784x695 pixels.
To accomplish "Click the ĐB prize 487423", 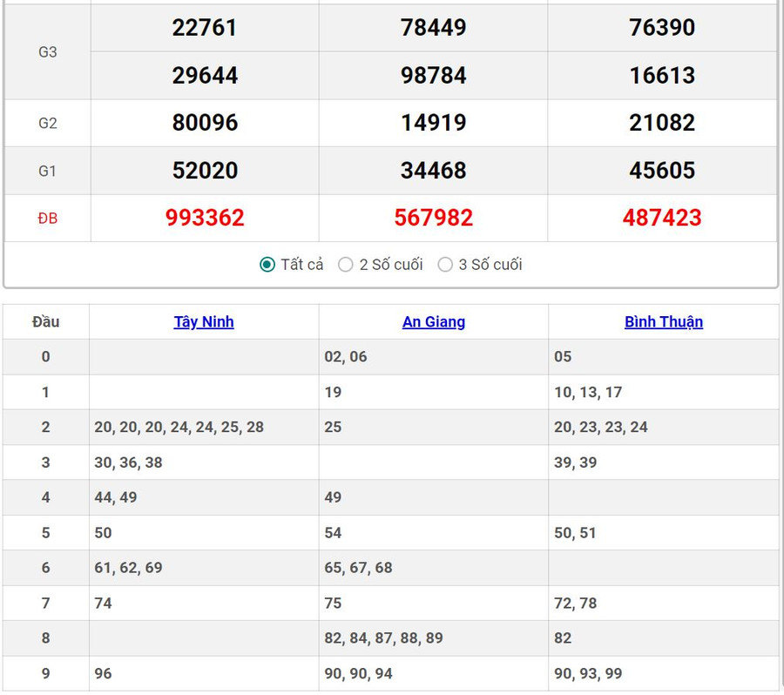I will (662, 218).
